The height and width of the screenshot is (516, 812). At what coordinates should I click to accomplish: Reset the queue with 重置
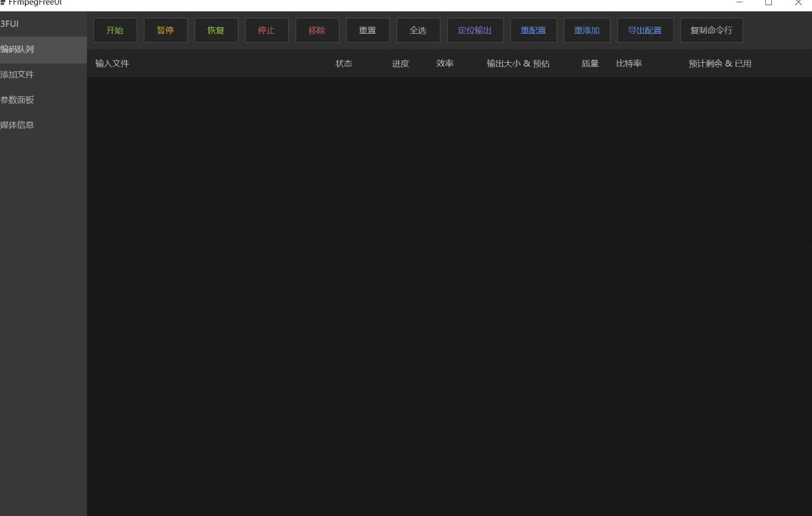(x=368, y=30)
